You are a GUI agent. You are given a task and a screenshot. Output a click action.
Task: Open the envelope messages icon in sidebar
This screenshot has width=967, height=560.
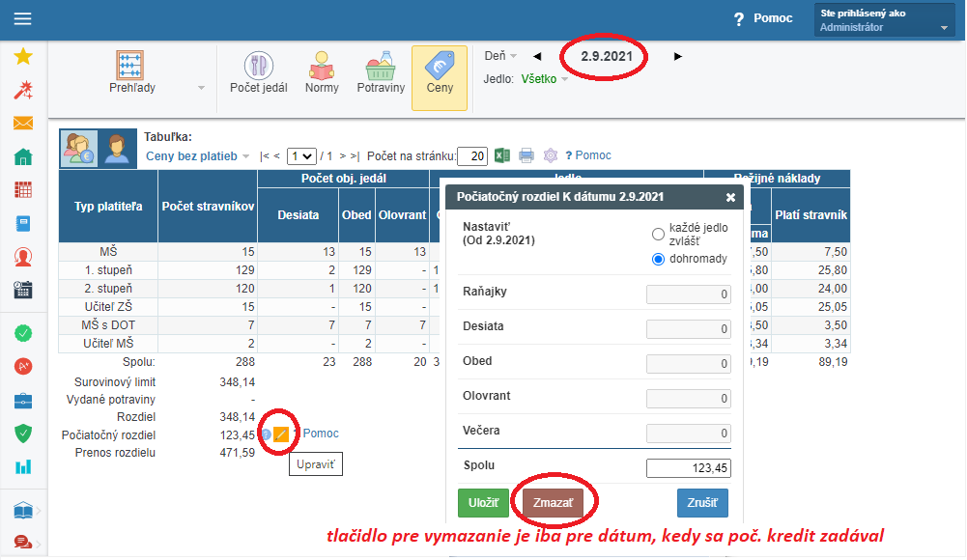[23, 124]
